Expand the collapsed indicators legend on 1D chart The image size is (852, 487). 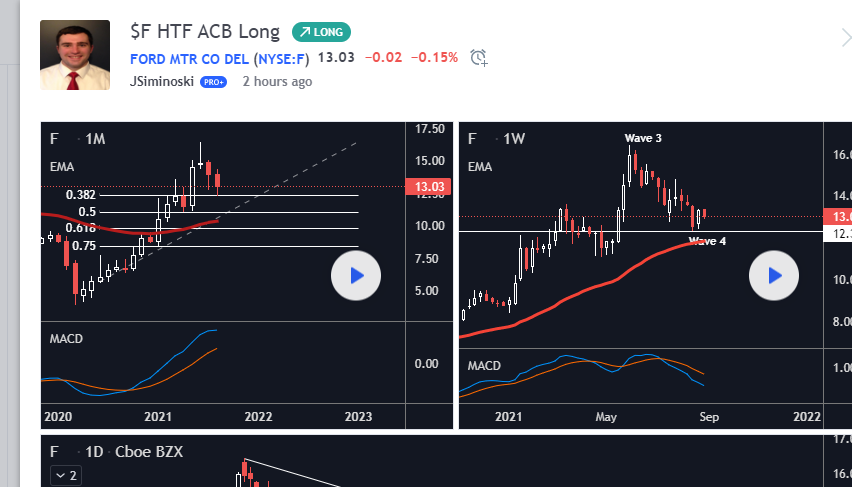point(67,475)
